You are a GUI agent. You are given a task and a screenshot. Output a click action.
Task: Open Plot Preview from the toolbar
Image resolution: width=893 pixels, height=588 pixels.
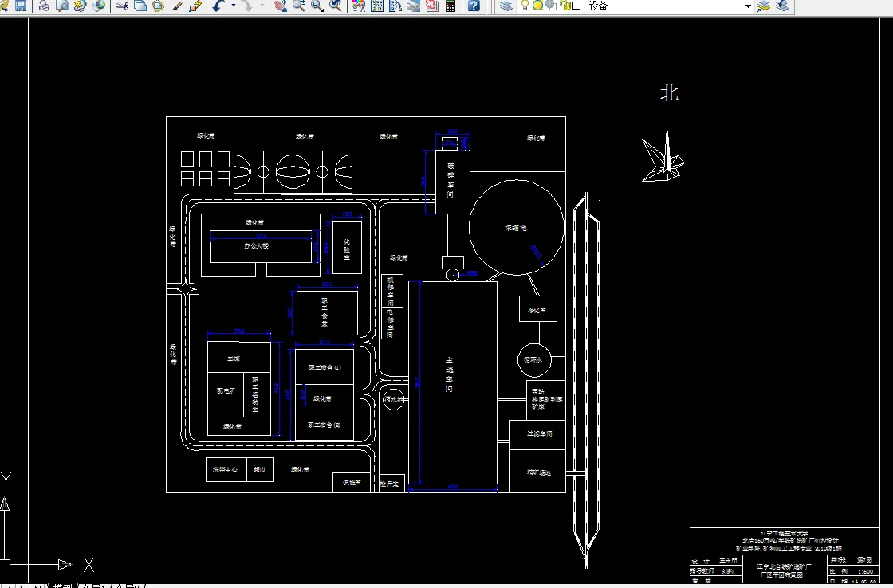tap(62, 6)
